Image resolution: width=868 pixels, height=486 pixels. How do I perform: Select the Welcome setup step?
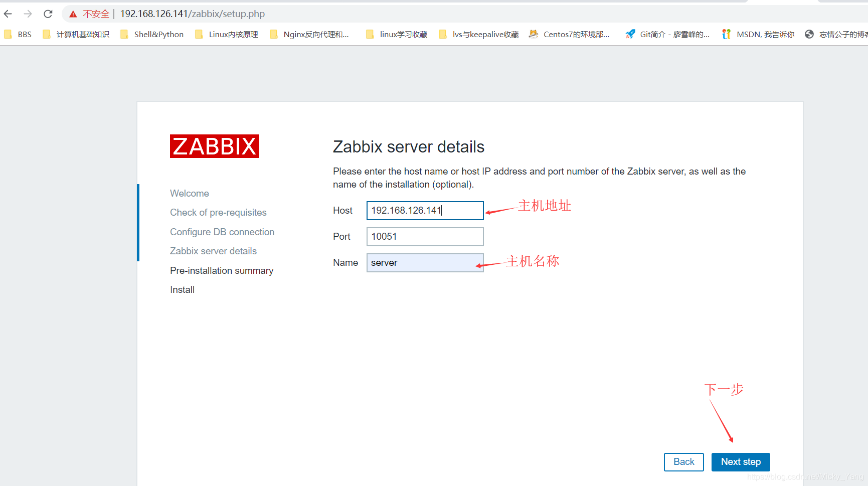pos(190,194)
